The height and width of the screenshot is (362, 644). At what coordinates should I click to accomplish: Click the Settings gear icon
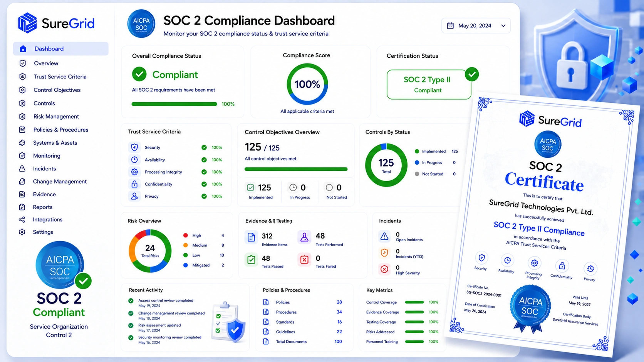22,232
